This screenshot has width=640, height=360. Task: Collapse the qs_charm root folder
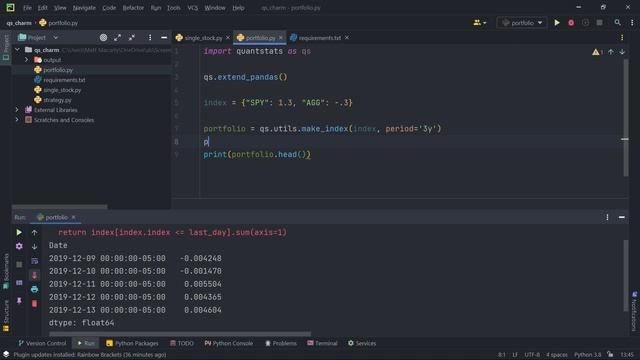[17, 50]
